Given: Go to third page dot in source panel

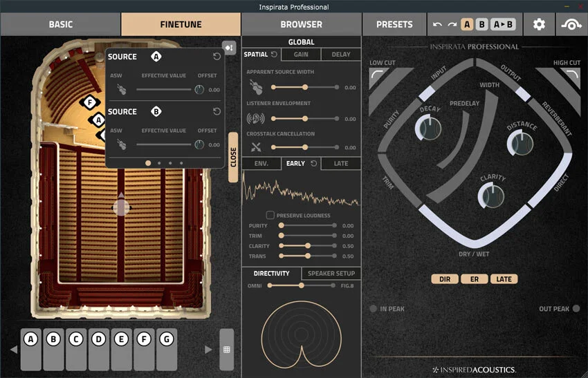Looking at the screenshot, I should (170, 163).
